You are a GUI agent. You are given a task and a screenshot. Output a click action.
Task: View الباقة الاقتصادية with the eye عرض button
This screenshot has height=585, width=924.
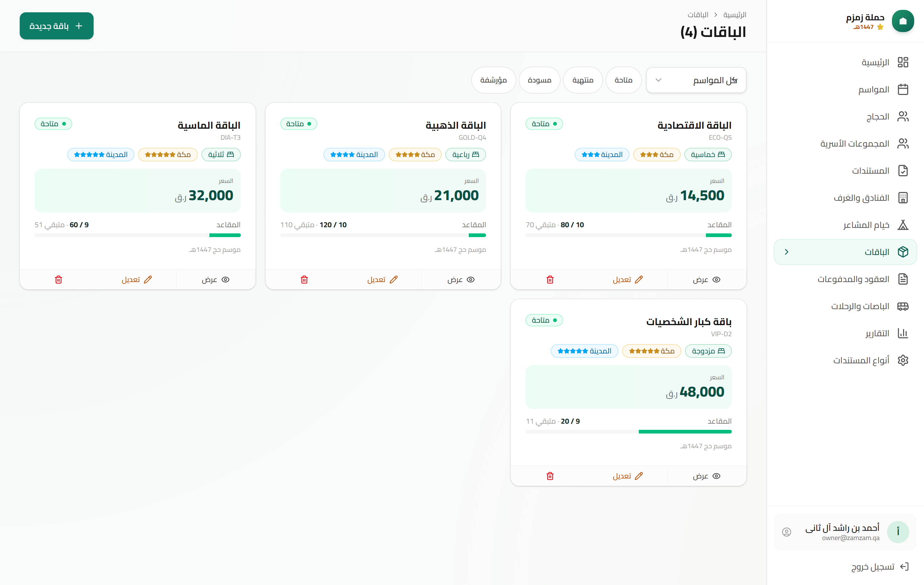pos(707,280)
